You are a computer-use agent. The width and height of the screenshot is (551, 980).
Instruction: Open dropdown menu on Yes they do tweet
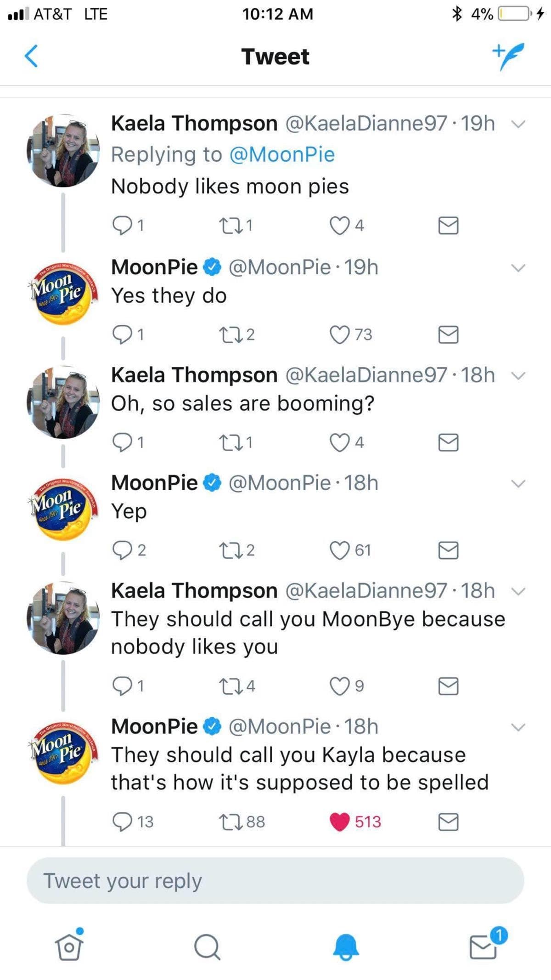tap(518, 268)
